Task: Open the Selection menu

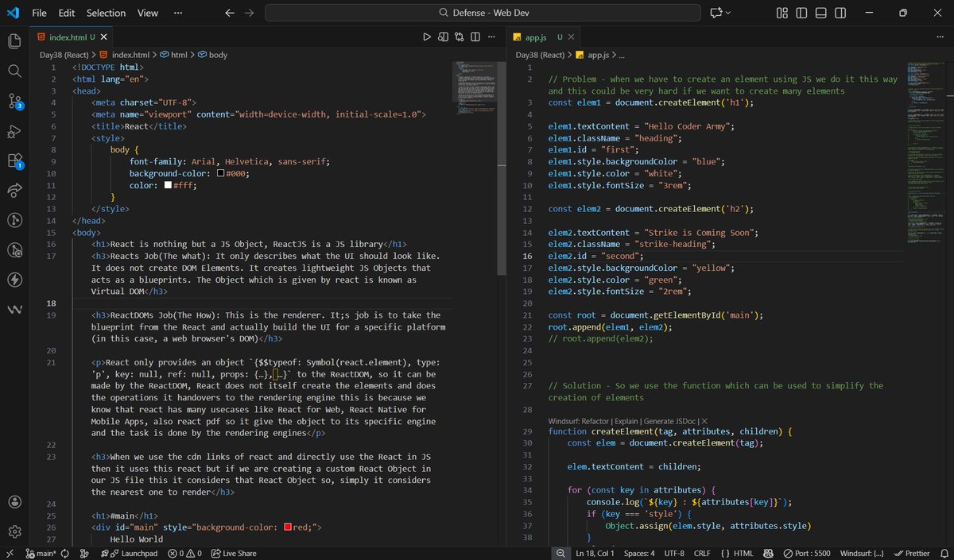Action: point(106,13)
